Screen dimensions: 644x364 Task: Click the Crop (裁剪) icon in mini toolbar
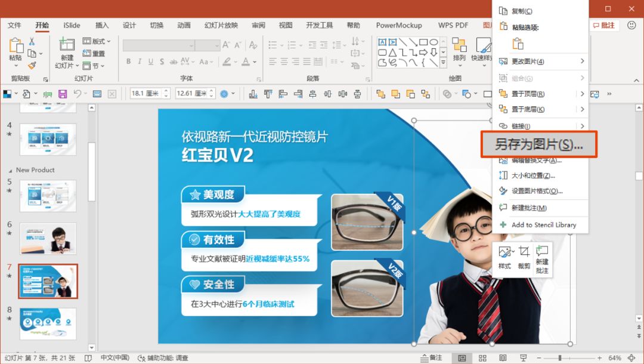click(524, 258)
